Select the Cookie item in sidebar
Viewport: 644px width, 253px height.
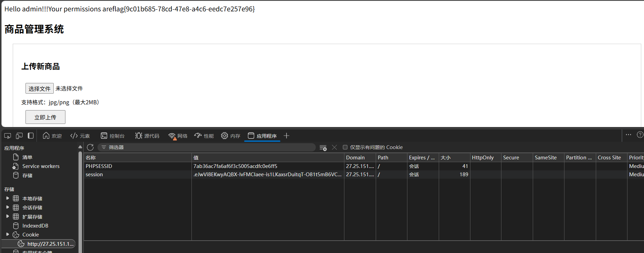(31, 234)
